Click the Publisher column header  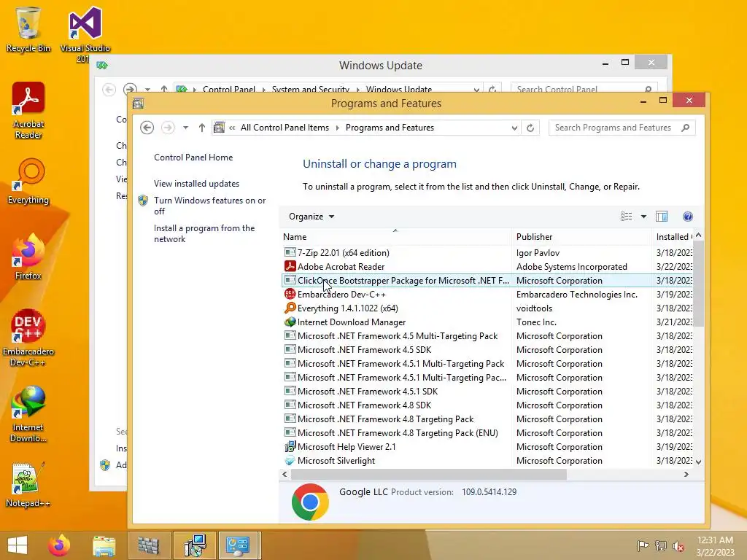[x=581, y=237]
